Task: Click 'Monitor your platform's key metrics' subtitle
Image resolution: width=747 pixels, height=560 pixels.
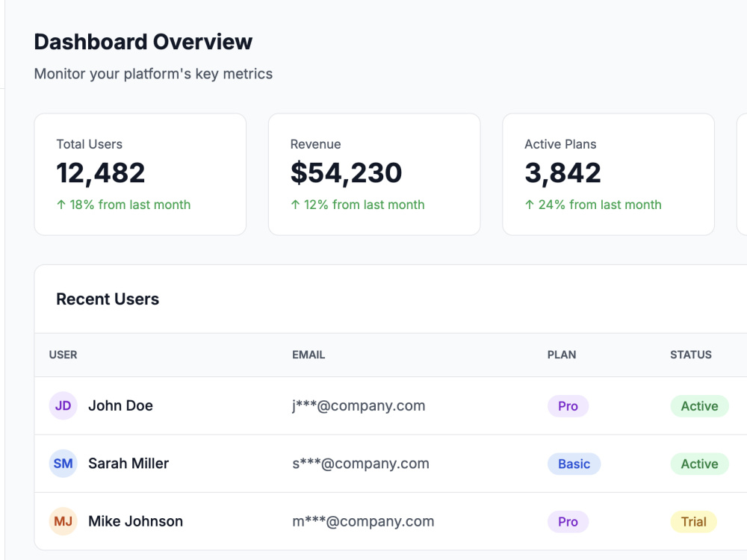Action: click(x=153, y=74)
